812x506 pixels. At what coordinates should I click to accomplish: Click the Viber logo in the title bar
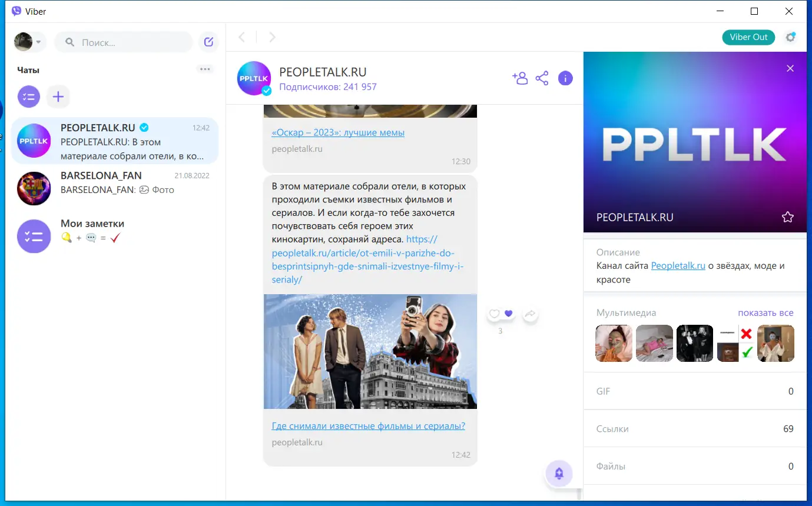pyautogui.click(x=16, y=11)
